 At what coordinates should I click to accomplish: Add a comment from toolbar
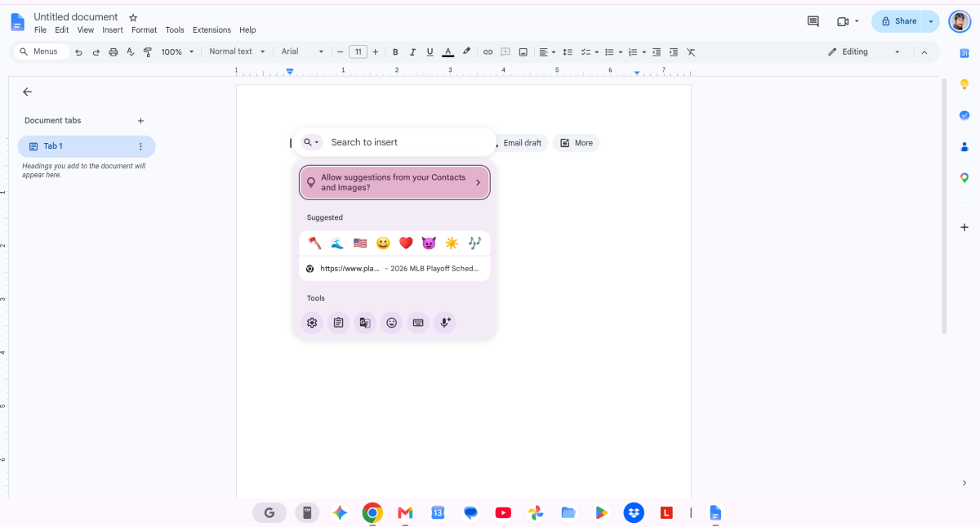click(x=506, y=51)
